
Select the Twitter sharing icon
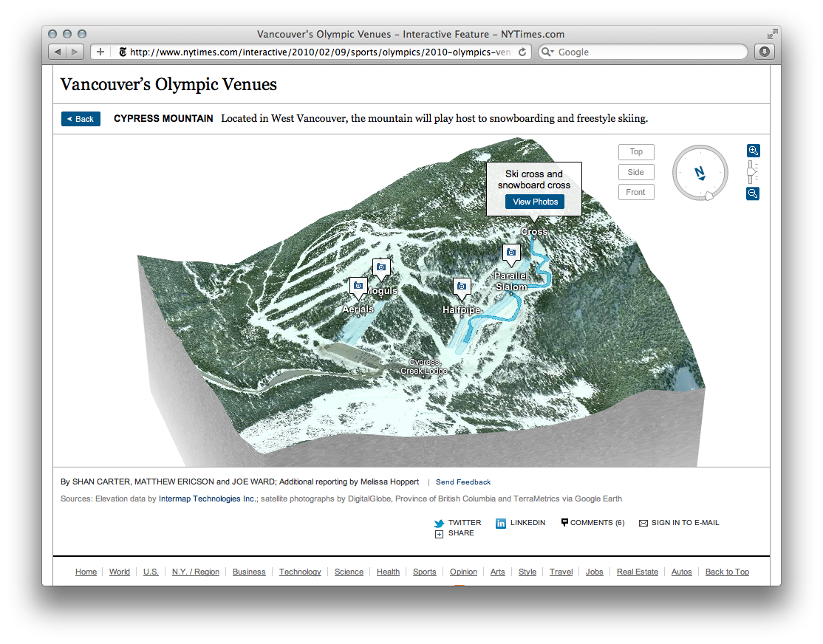pos(439,522)
